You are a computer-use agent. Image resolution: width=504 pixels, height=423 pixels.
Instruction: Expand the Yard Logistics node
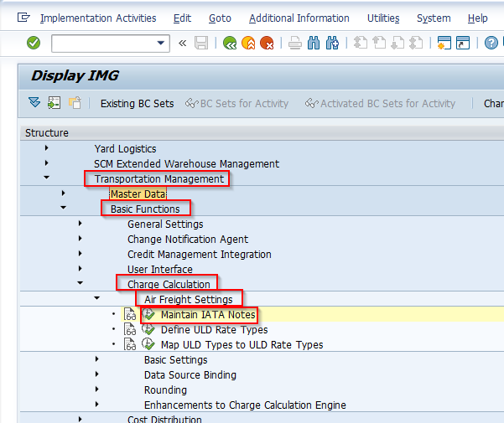pyautogui.click(x=47, y=148)
